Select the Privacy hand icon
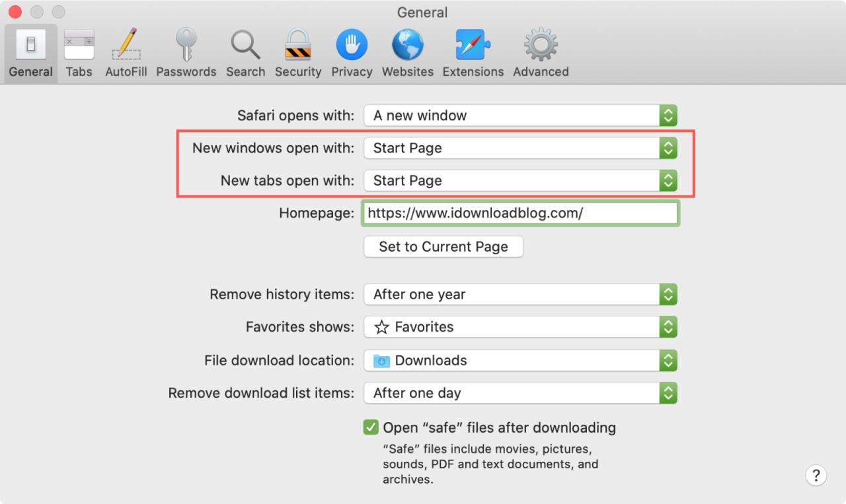 pos(352,52)
